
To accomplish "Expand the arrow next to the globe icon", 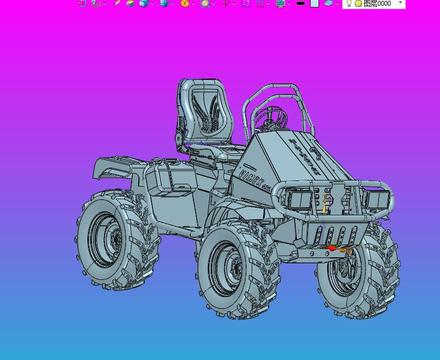I will pos(289,3).
